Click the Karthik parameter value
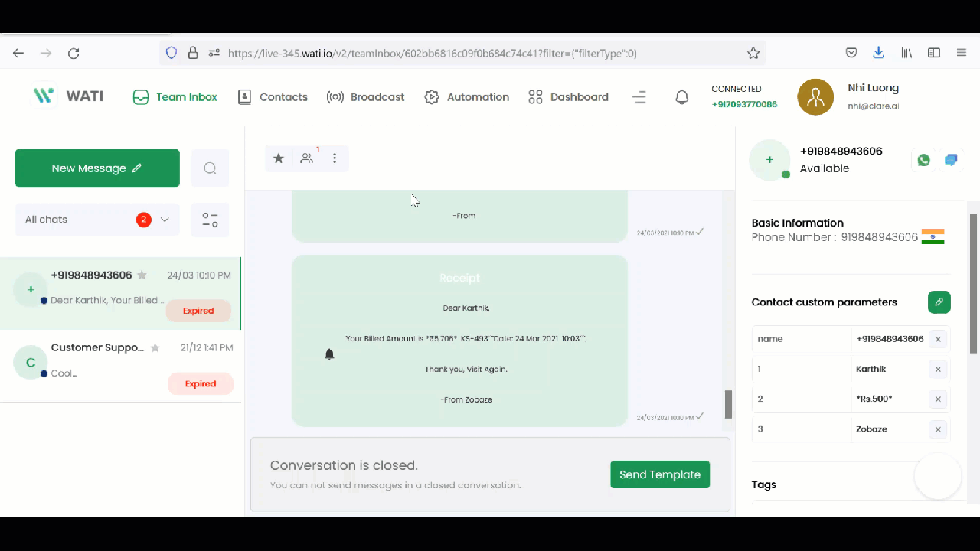 click(x=871, y=369)
